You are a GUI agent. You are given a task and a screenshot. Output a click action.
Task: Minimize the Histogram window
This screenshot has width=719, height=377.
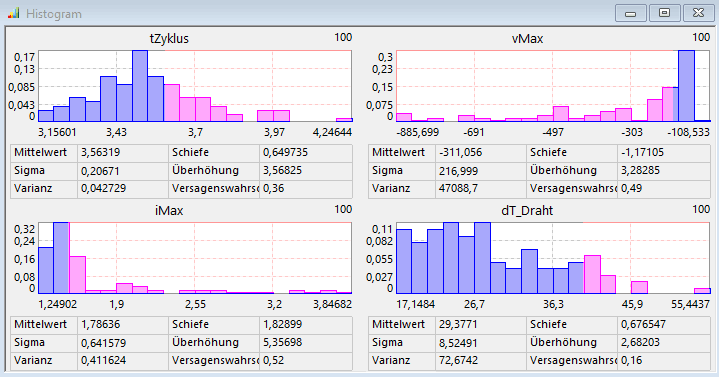pyautogui.click(x=631, y=13)
